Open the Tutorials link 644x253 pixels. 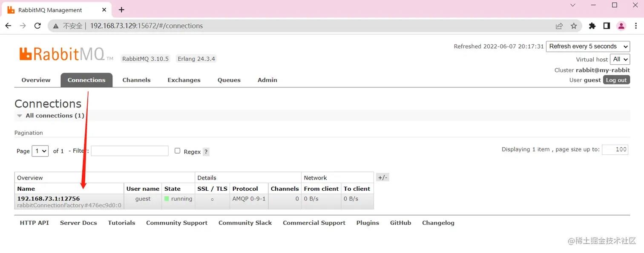click(121, 223)
